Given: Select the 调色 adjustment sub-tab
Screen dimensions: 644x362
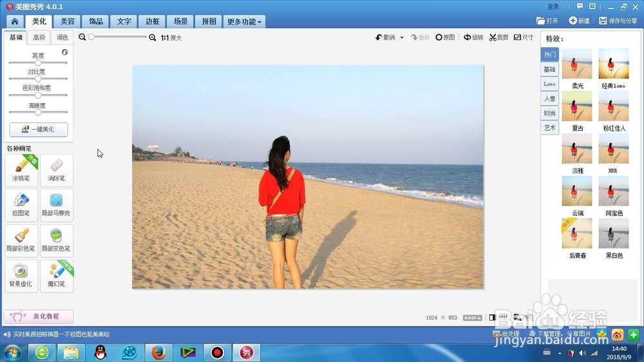Looking at the screenshot, I should tap(62, 37).
